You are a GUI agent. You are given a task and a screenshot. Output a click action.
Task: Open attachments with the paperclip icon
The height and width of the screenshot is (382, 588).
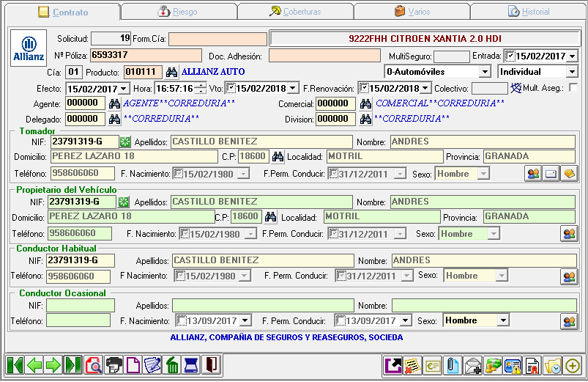coord(453,365)
